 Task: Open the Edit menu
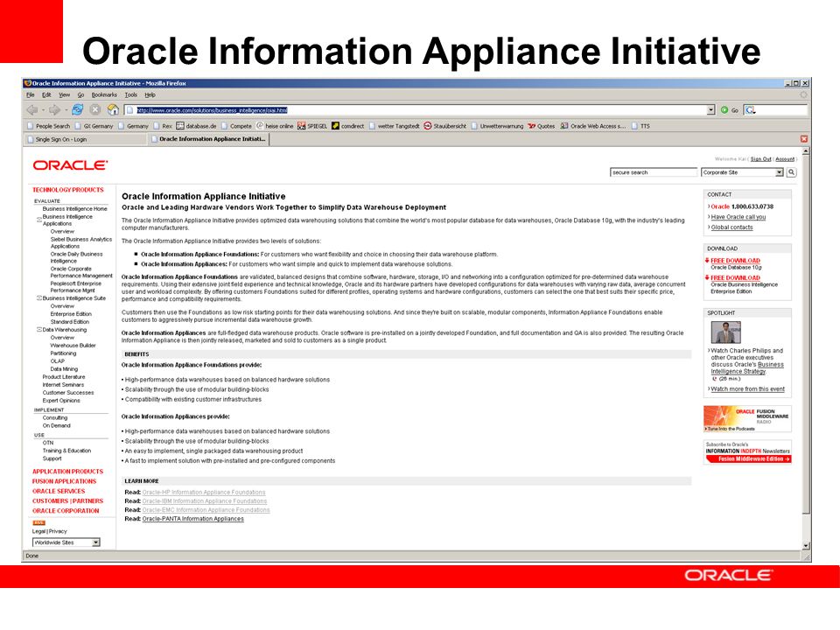46,94
